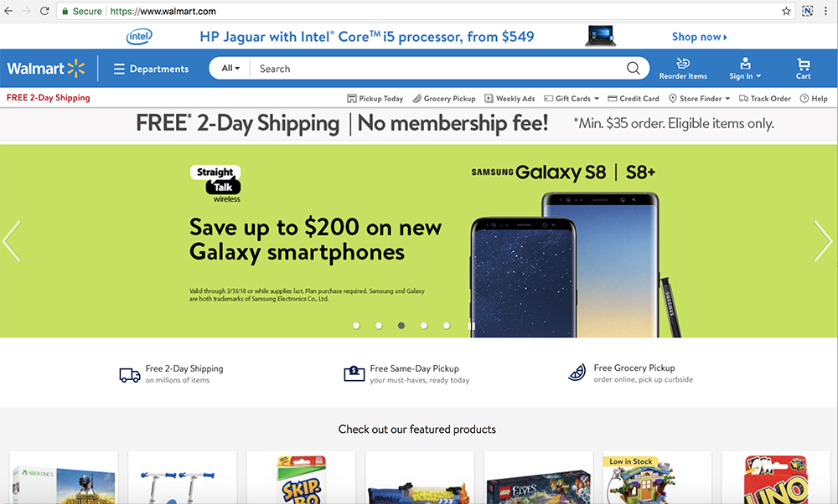
Task: Advance carousel with the right arrow
Action: pos(823,241)
